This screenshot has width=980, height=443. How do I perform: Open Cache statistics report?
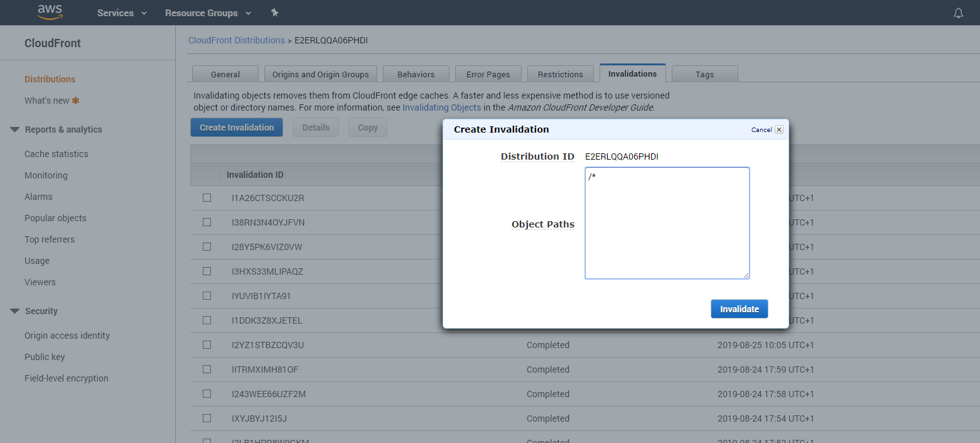pos(57,154)
